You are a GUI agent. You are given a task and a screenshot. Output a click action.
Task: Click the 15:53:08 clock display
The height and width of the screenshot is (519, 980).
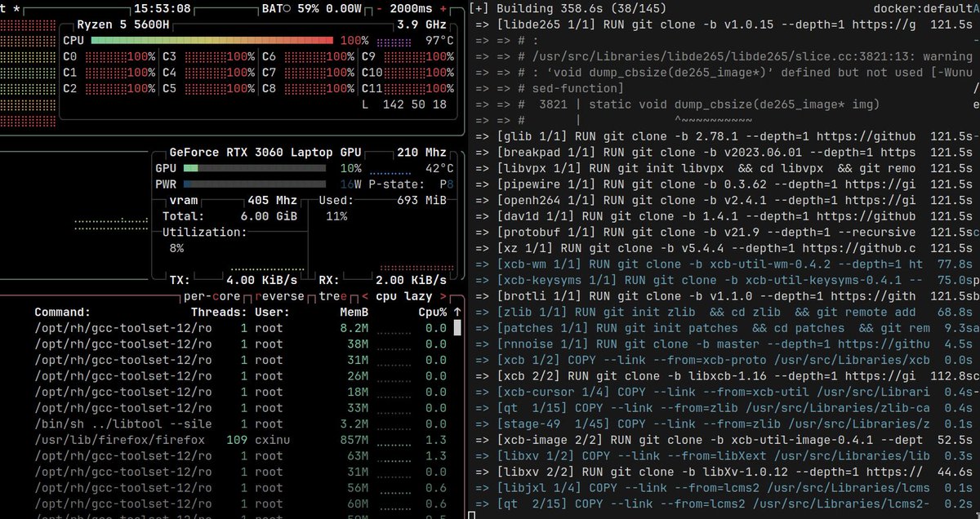coord(163,9)
